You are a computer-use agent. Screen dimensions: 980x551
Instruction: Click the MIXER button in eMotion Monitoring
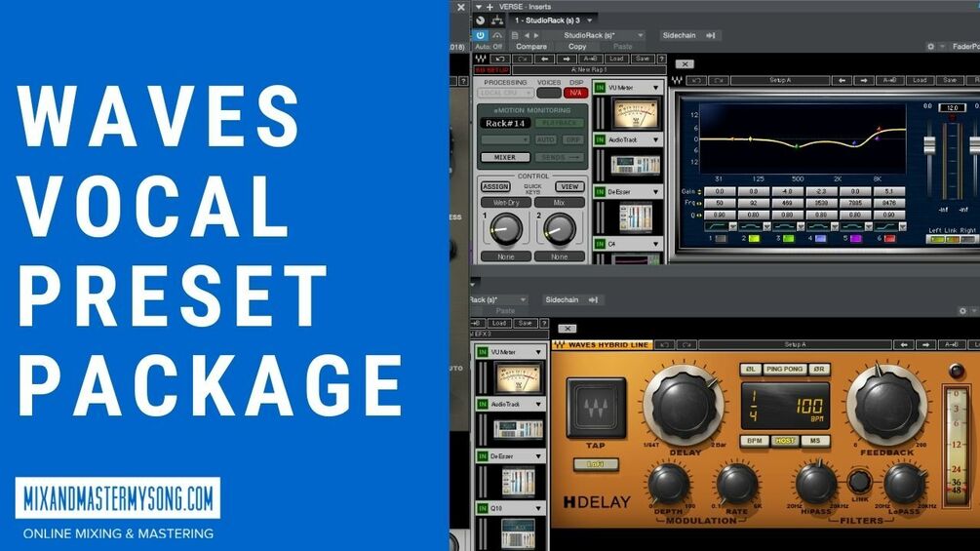(x=505, y=157)
